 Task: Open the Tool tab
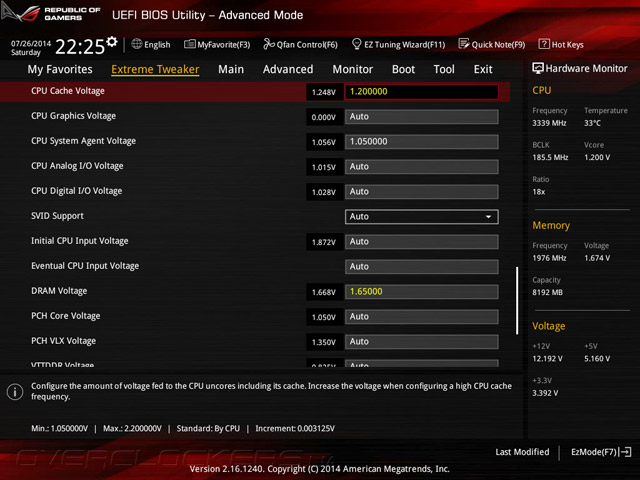pyautogui.click(x=444, y=69)
